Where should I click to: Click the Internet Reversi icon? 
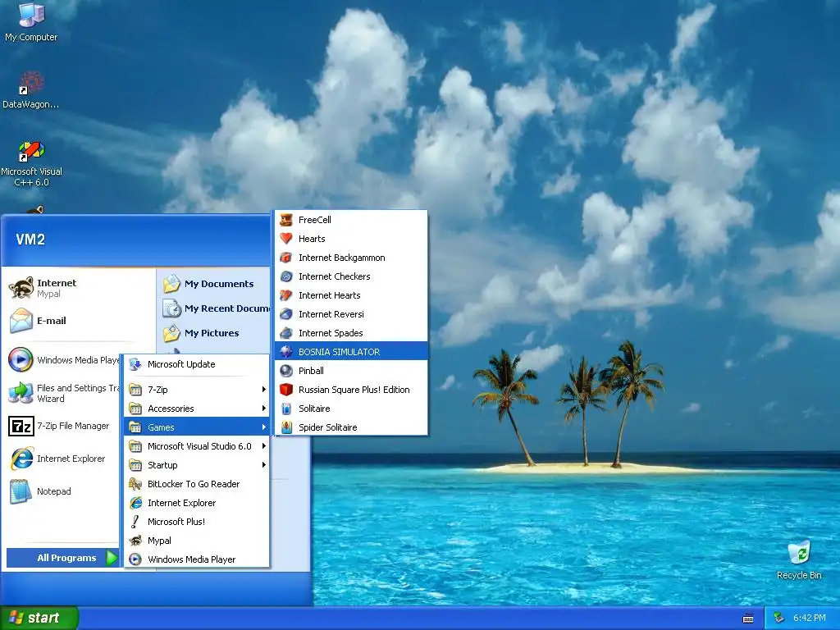286,314
